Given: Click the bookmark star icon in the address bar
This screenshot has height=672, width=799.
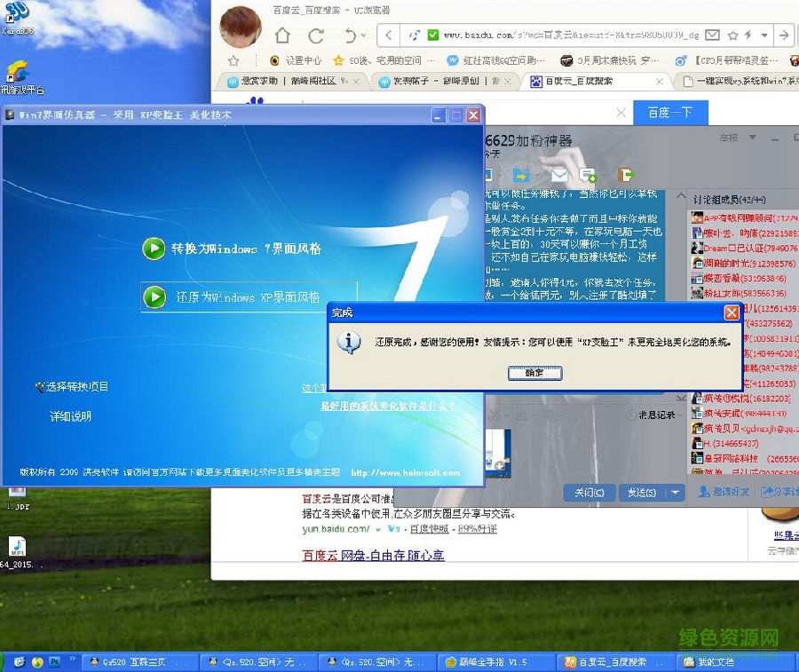Looking at the screenshot, I should point(733,36).
